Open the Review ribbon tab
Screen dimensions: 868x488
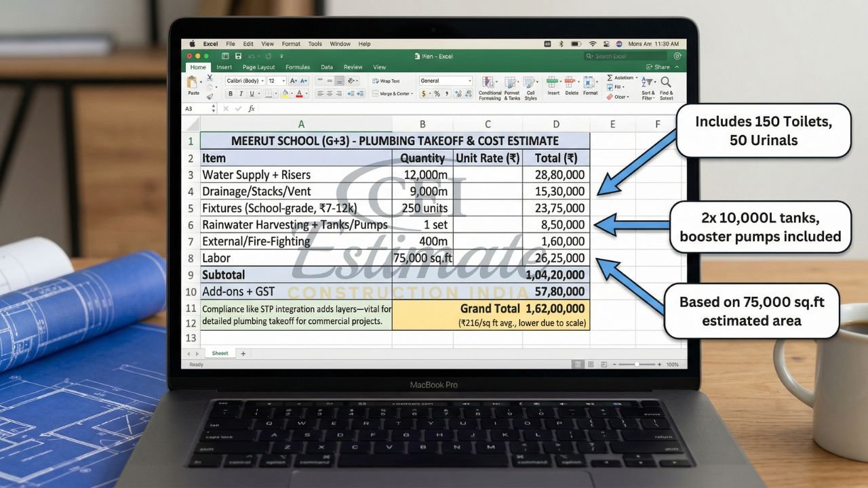click(x=353, y=67)
